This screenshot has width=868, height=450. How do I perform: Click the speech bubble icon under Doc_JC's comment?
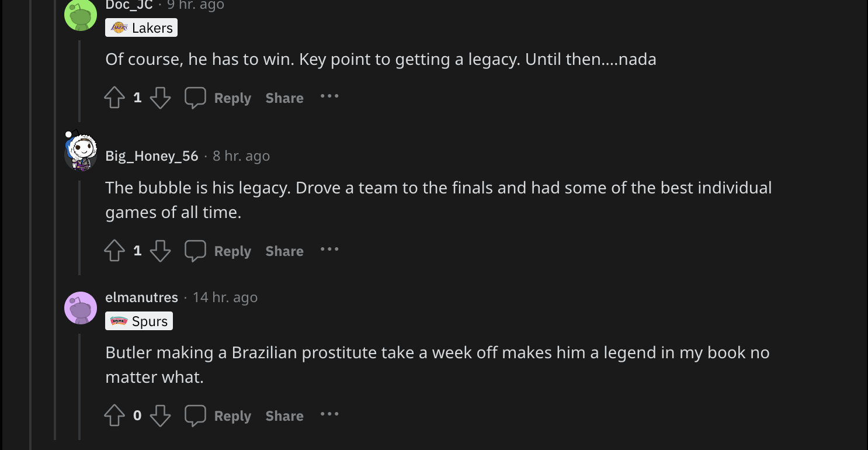click(x=195, y=98)
